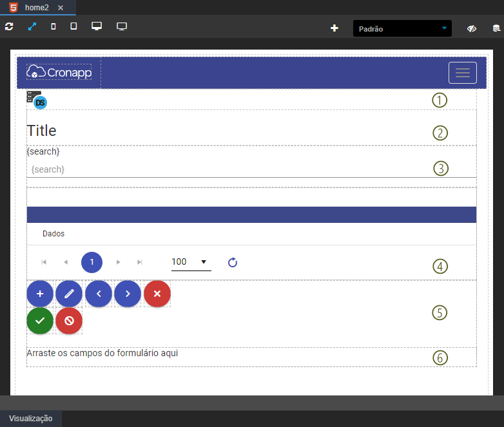Select the DS datasource icon
The width and height of the screenshot is (504, 427).
pyautogui.click(x=37, y=100)
